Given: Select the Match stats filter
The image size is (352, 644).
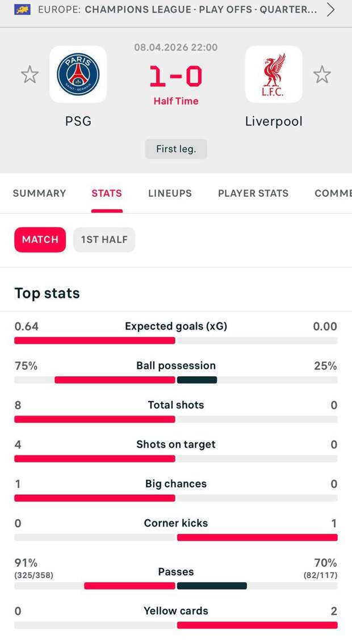Looking at the screenshot, I should (40, 239).
